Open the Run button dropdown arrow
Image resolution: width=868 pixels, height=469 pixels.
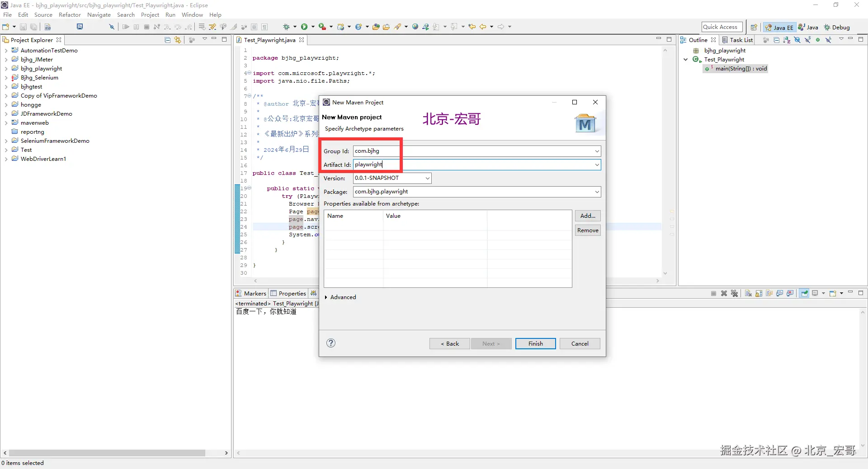[313, 27]
